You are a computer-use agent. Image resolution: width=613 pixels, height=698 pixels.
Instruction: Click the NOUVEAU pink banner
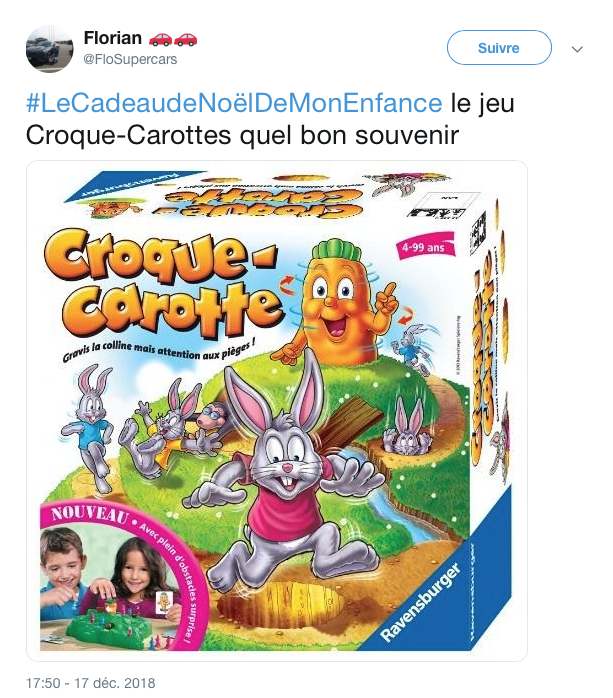click(89, 514)
